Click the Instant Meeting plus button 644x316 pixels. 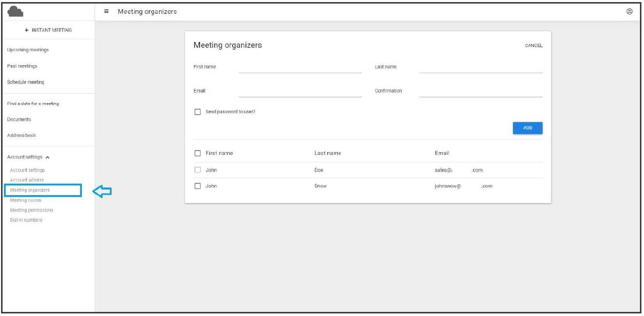tap(49, 30)
